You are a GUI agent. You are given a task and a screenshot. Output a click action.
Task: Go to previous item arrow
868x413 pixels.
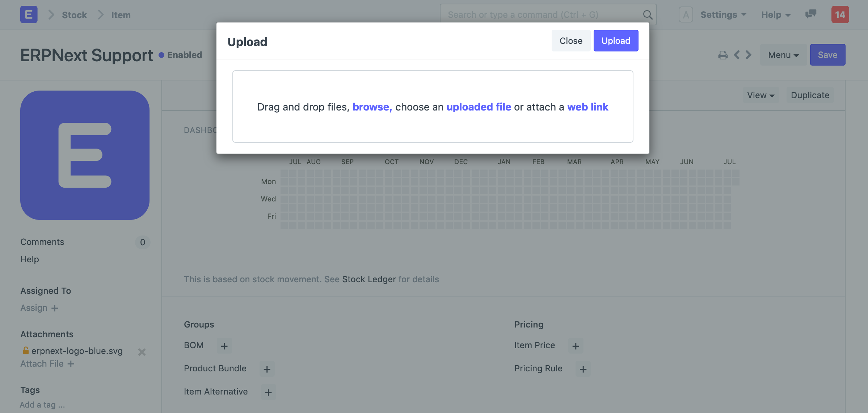click(x=737, y=55)
